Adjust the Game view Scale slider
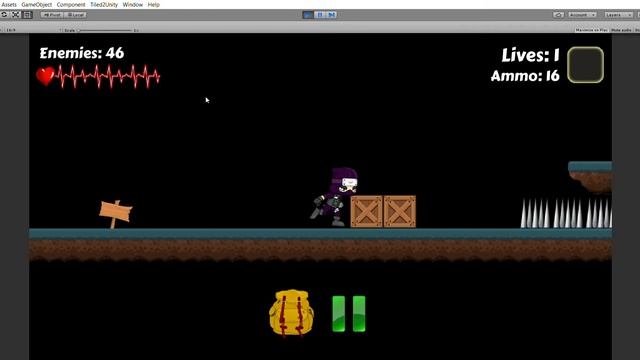Screen dimensions: 640x360 tap(105, 30)
